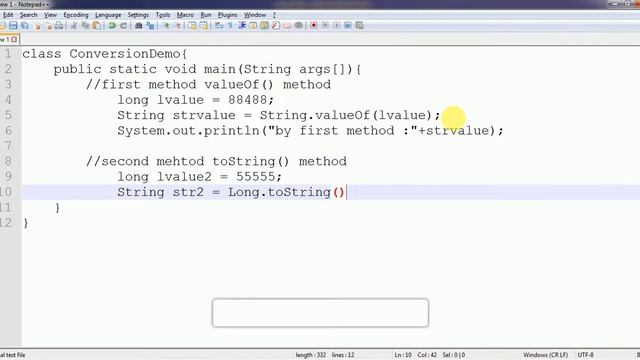Click 'System.out.println' code line

(310, 131)
